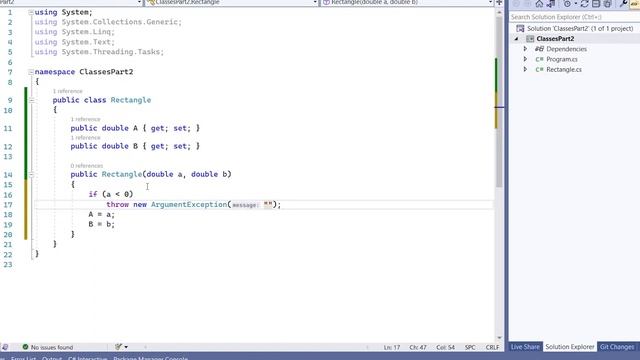Click the Sync with Active Document icon
Viewport: 640px width, 360px height.
point(584,4)
